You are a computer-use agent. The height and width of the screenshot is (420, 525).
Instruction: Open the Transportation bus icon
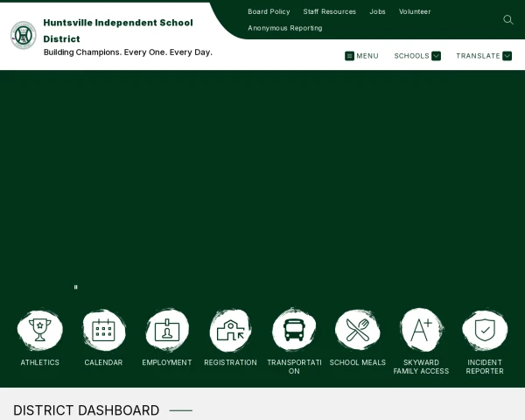click(294, 330)
